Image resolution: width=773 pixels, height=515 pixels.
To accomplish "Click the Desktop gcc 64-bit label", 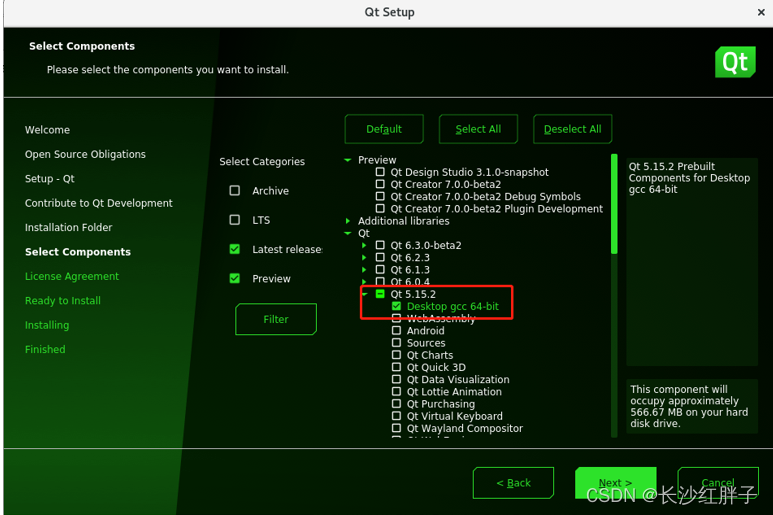I will 453,306.
